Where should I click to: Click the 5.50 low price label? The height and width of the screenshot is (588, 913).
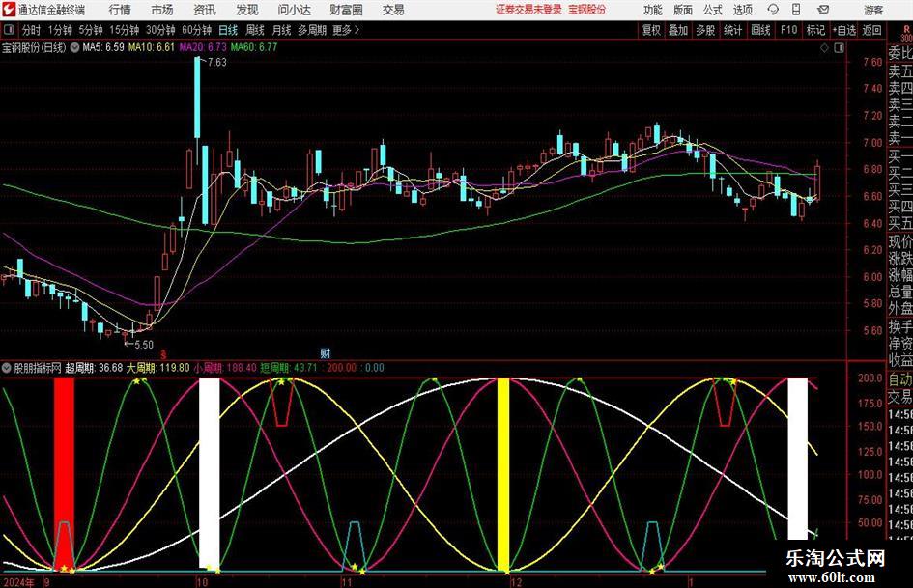[143, 345]
